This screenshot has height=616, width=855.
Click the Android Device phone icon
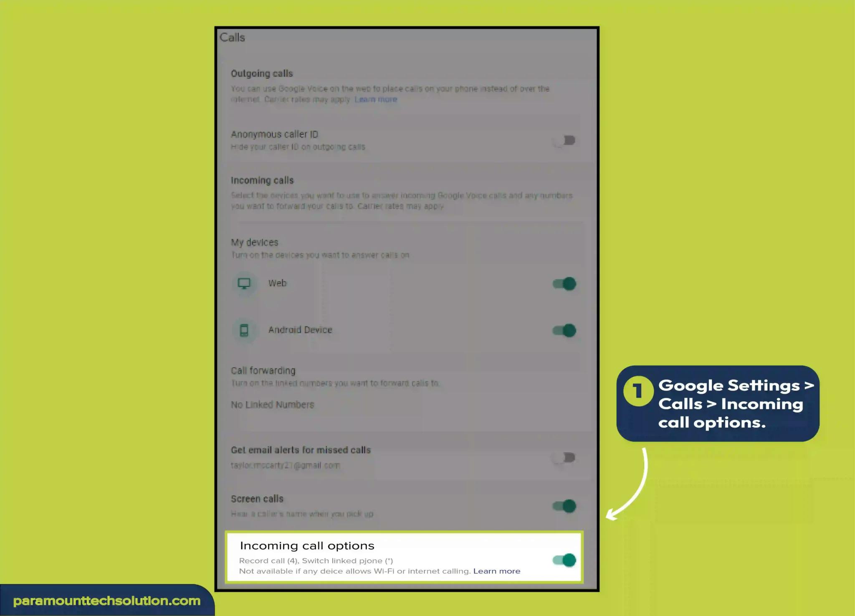(244, 330)
